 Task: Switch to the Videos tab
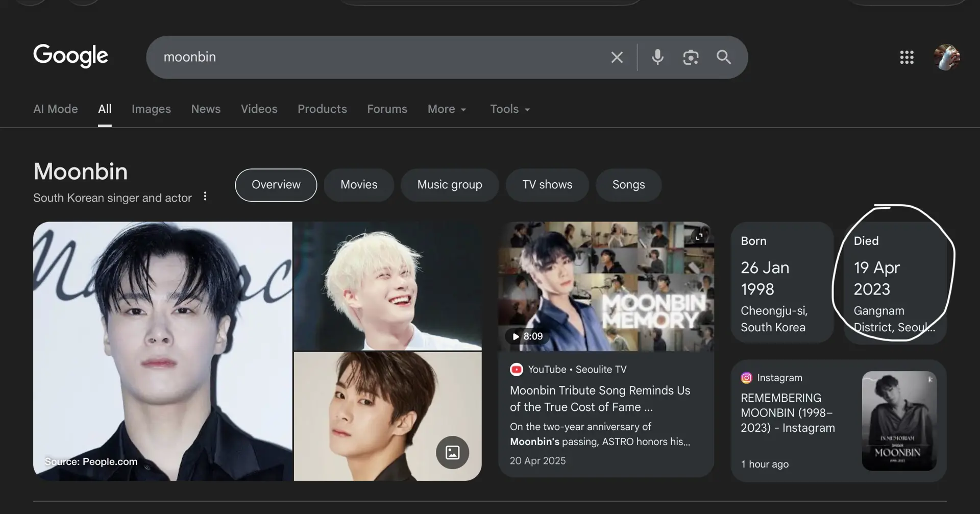tap(259, 109)
